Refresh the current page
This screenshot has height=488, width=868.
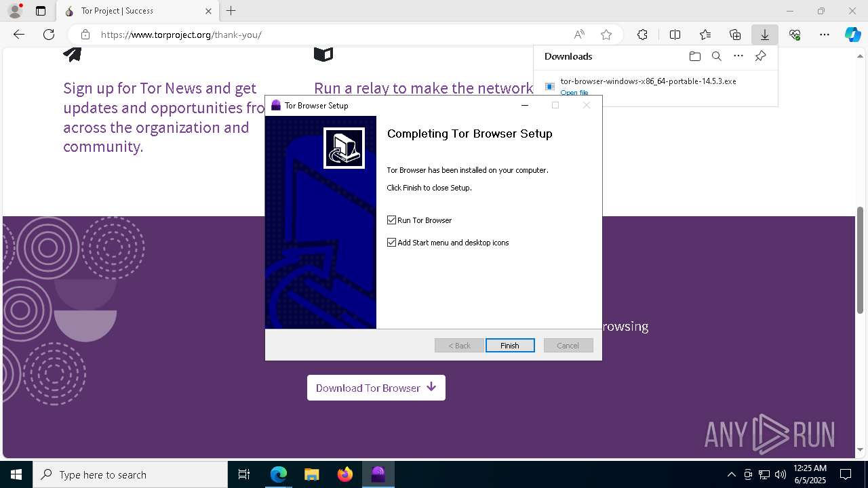(49, 35)
